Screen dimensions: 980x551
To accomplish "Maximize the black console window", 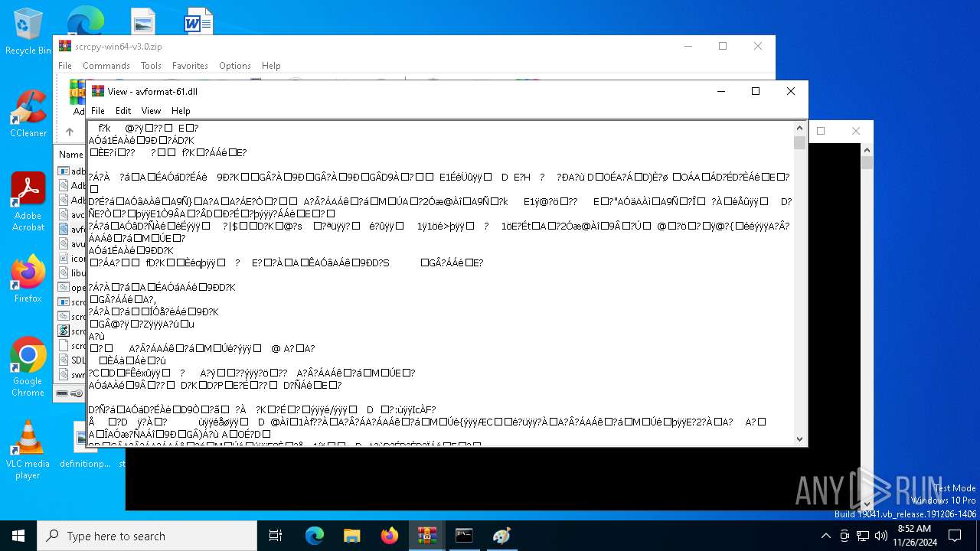I will [x=821, y=131].
